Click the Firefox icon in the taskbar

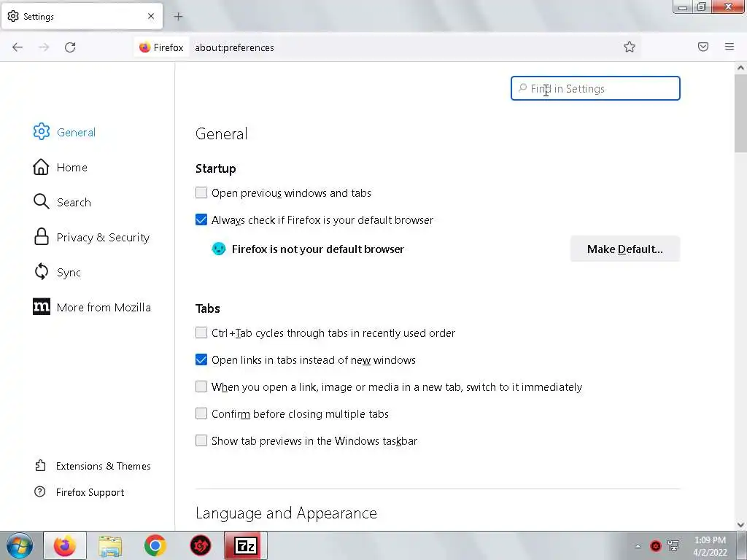point(65,545)
